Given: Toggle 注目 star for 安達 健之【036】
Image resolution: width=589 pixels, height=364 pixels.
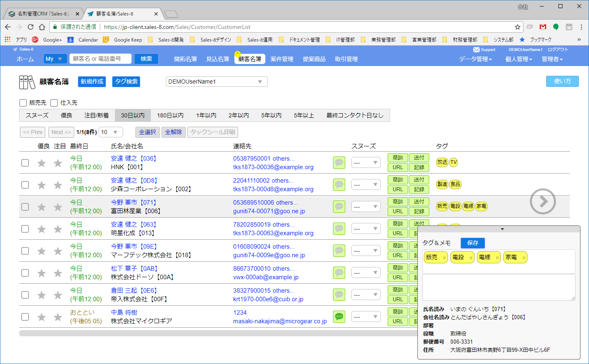Looking at the screenshot, I should pos(58,163).
